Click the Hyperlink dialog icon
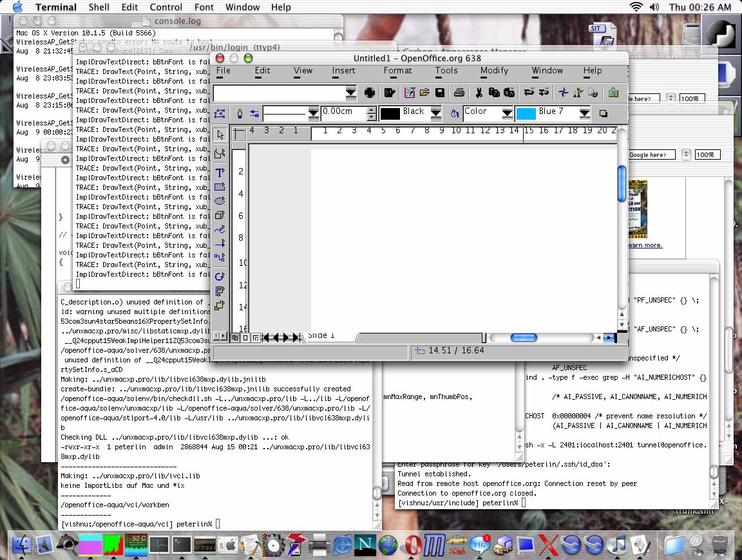The height and width of the screenshot is (560, 742). coord(593,93)
